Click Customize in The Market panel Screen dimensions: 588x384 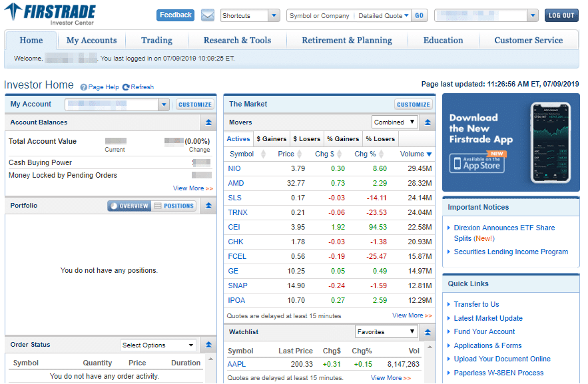tap(414, 104)
